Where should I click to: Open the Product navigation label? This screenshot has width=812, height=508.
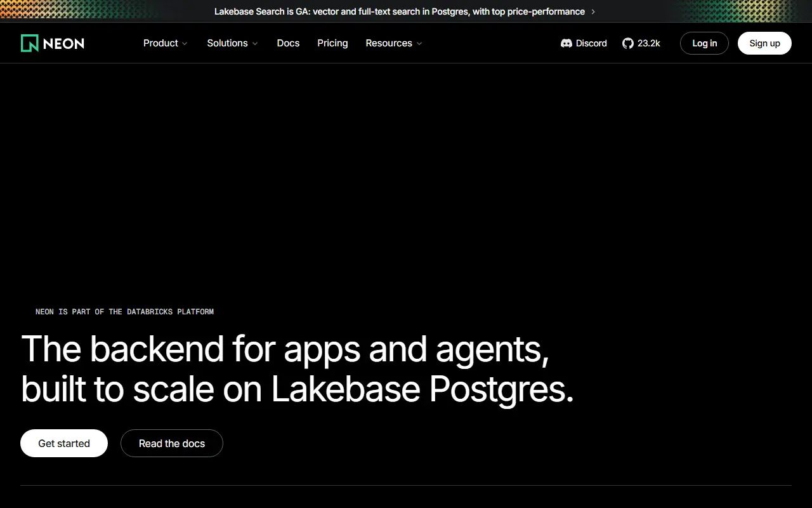point(160,43)
